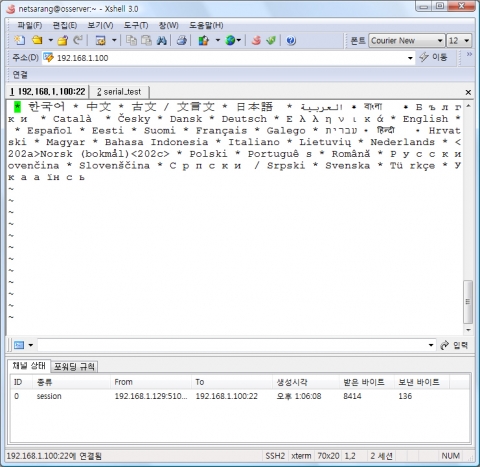Expand the compose input history dropdown
The height and width of the screenshot is (467, 480).
[431, 345]
